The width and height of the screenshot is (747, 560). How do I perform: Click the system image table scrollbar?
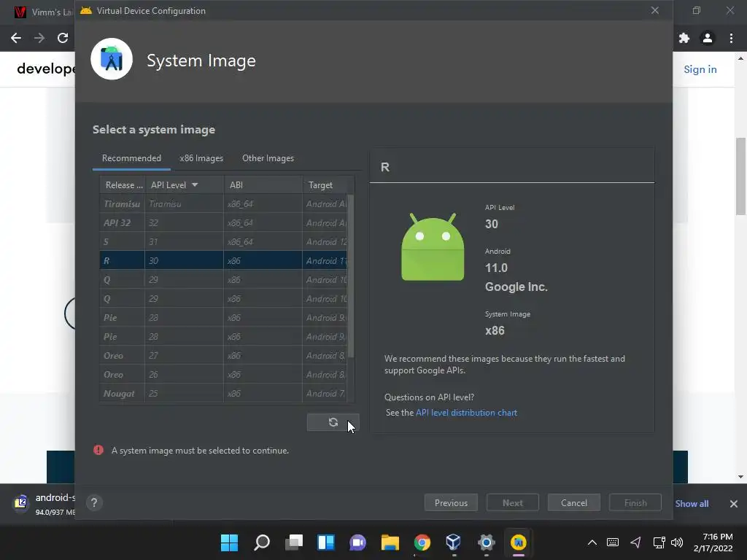pos(351,276)
